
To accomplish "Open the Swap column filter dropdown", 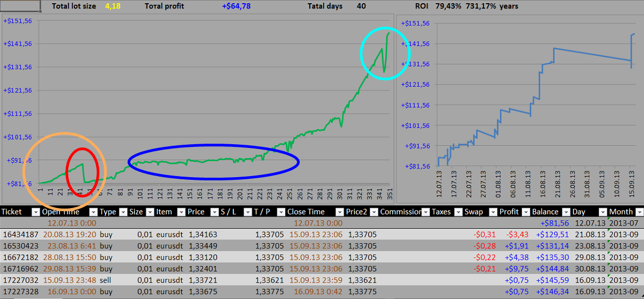I will 492,212.
